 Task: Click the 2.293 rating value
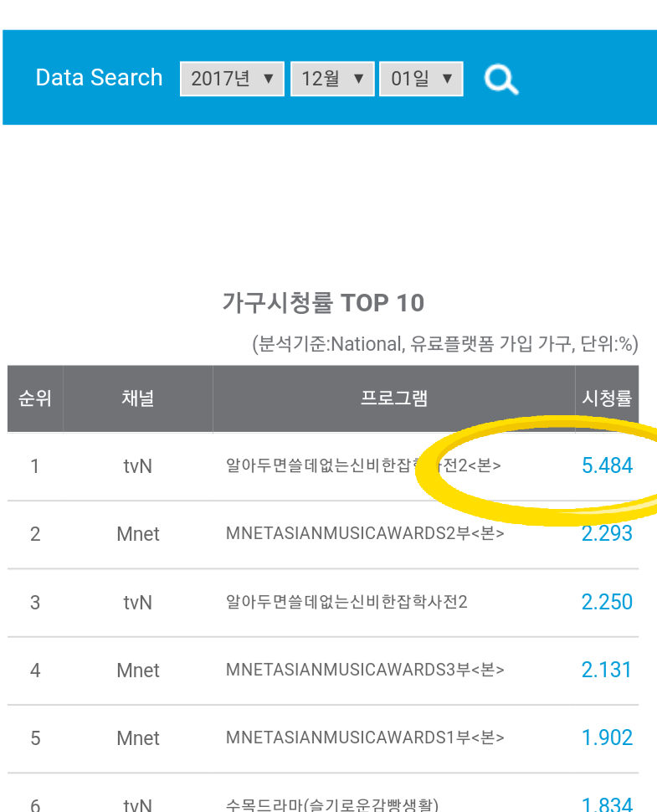607,533
